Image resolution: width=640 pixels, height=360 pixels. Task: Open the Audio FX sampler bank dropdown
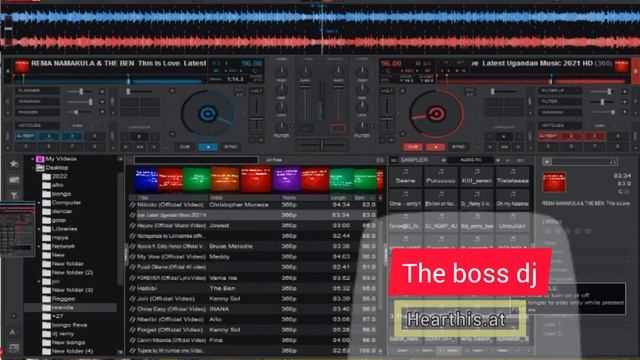pos(471,160)
